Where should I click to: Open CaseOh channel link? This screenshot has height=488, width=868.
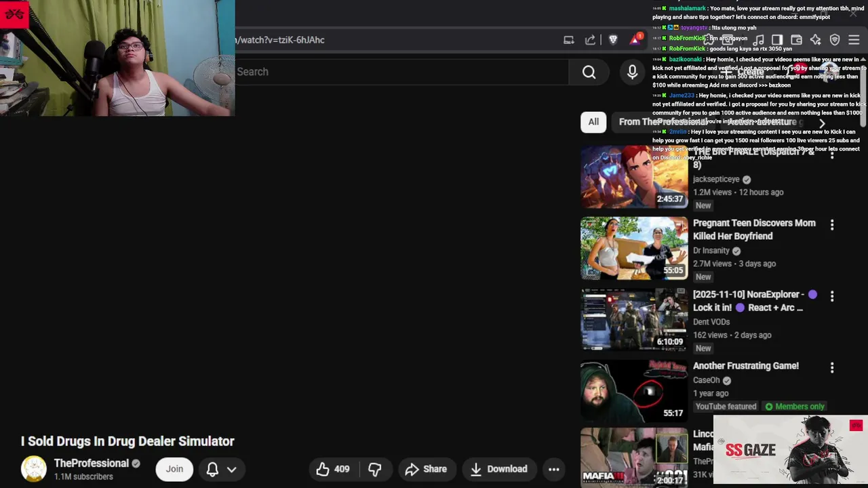[x=706, y=380]
